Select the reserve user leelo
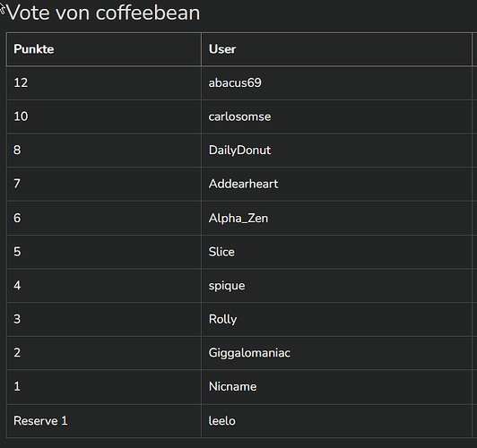The image size is (477, 448). point(221,421)
